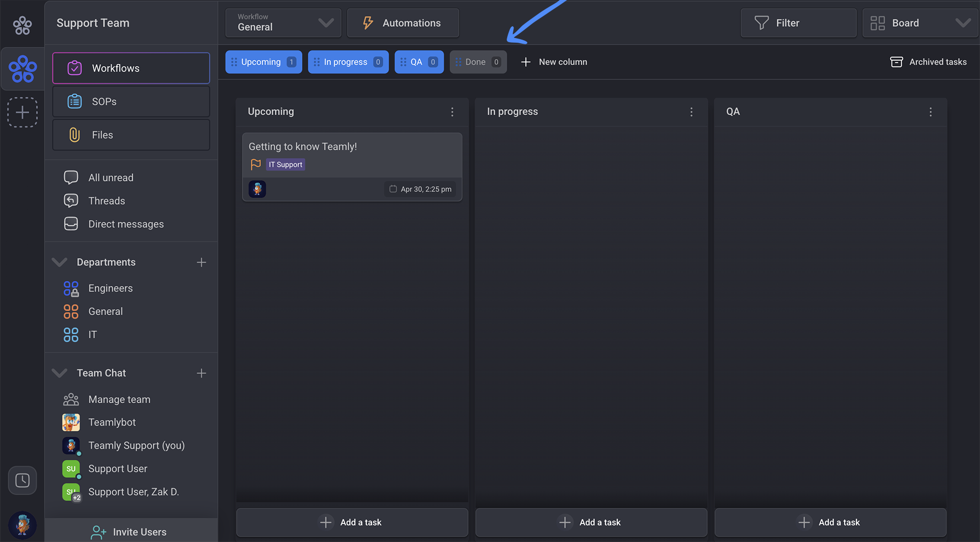
Task: Toggle the Upcoming column chip
Action: click(x=263, y=62)
